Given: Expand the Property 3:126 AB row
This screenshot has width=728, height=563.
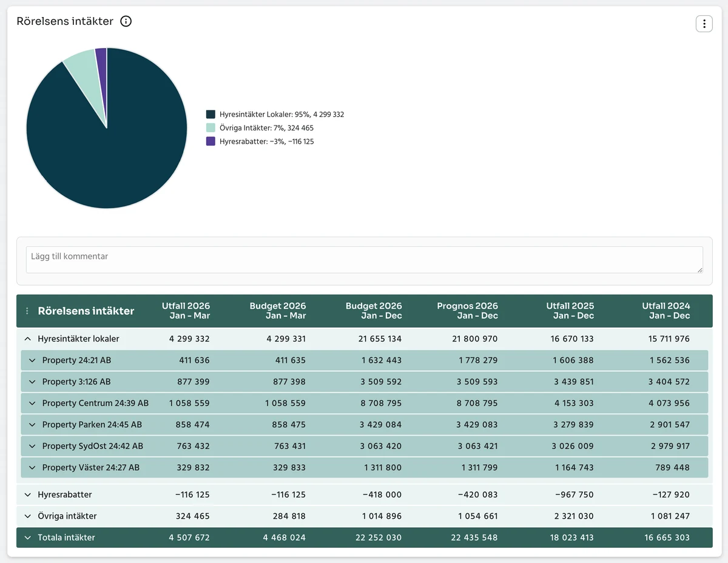Looking at the screenshot, I should [32, 382].
